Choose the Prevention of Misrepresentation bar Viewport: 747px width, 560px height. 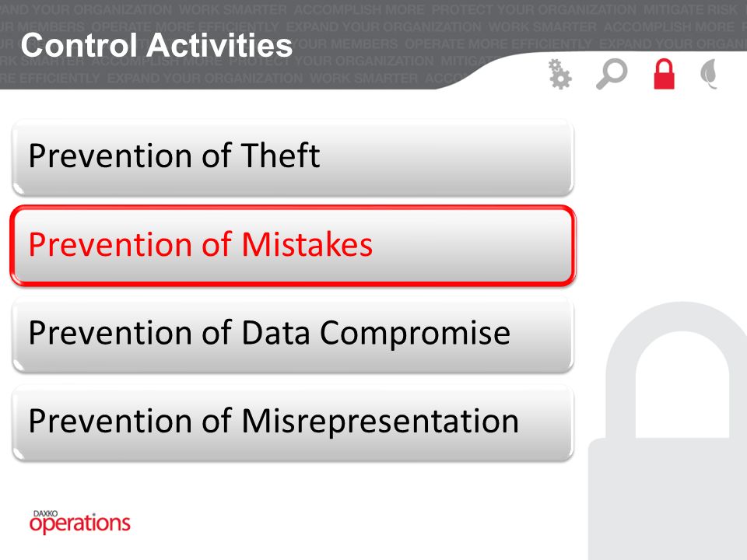pos(293,423)
